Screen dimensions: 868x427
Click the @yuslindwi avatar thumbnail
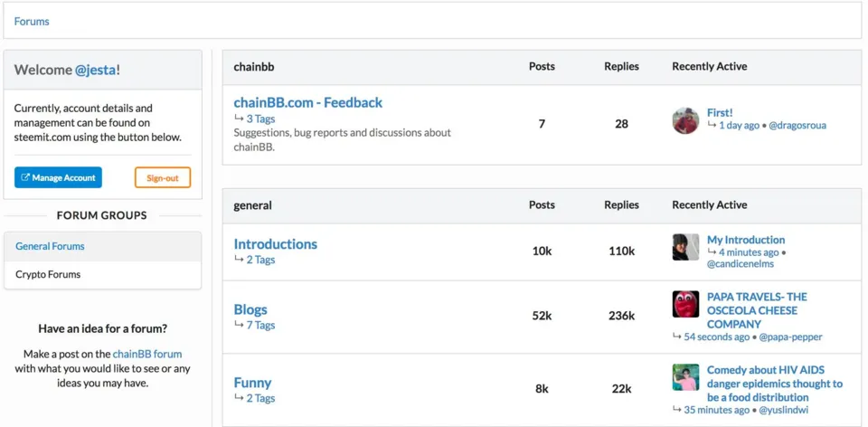pyautogui.click(x=685, y=377)
